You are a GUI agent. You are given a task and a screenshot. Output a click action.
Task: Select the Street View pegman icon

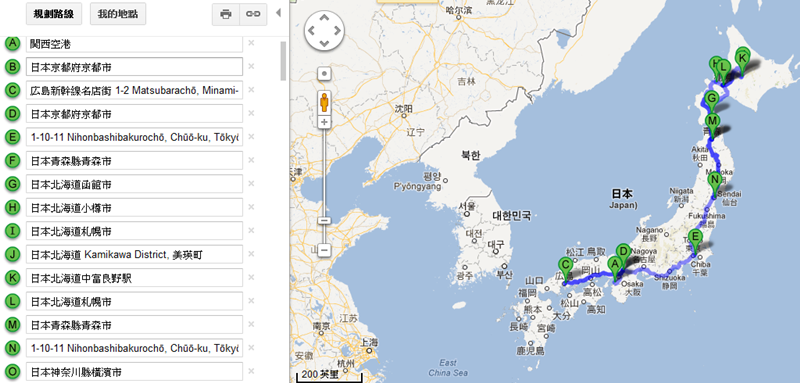(x=324, y=103)
